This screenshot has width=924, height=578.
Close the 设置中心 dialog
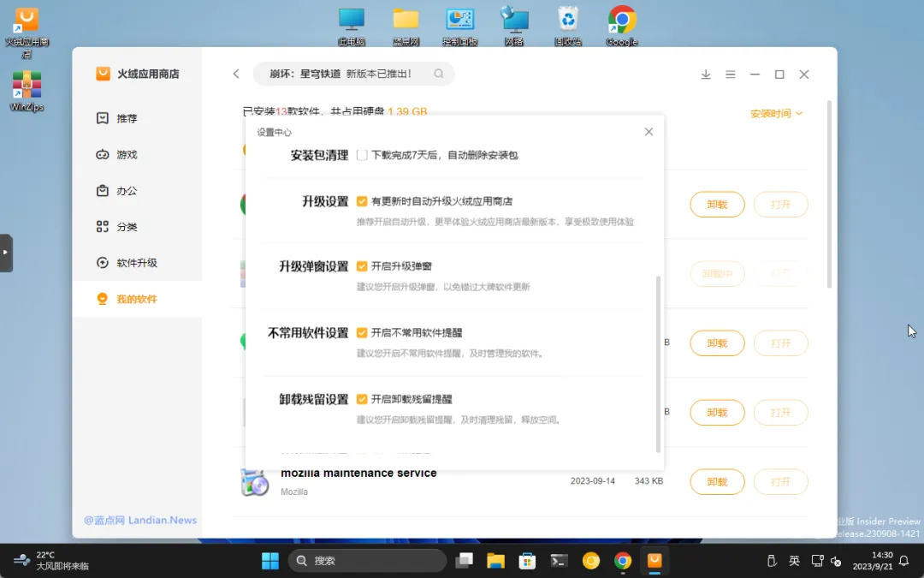tap(649, 132)
